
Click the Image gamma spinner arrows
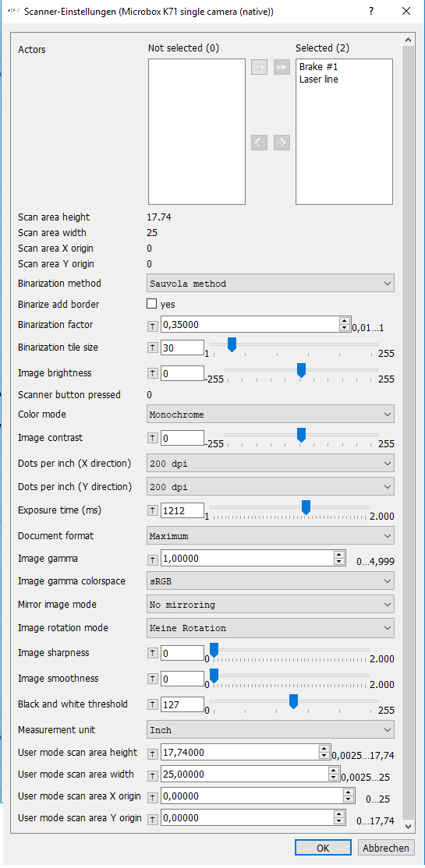[x=340, y=559]
